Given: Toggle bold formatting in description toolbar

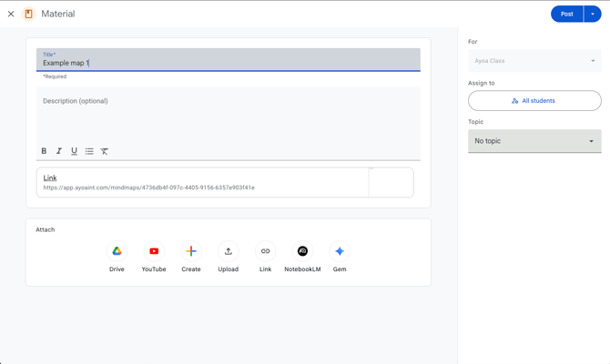Looking at the screenshot, I should [x=44, y=151].
